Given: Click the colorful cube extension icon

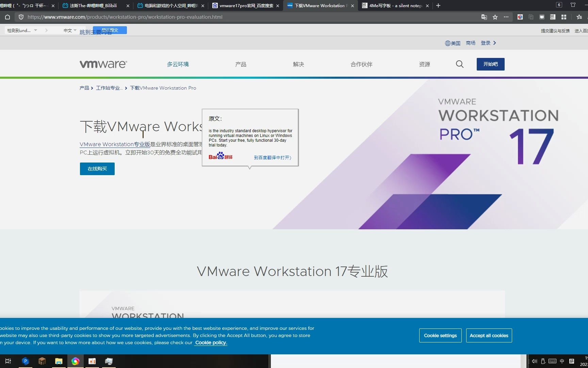Looking at the screenshot, I should [x=520, y=17].
